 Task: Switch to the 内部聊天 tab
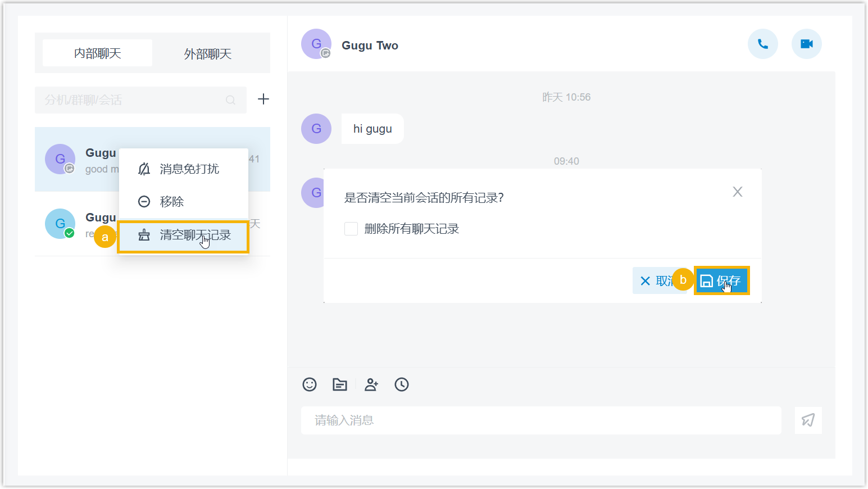pyautogui.click(x=97, y=53)
